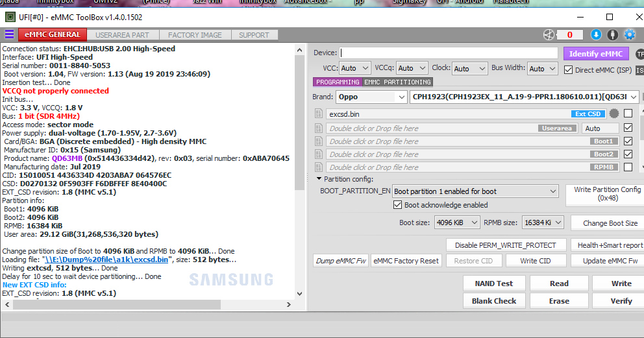Open settings via the blue gear icon

[630, 35]
